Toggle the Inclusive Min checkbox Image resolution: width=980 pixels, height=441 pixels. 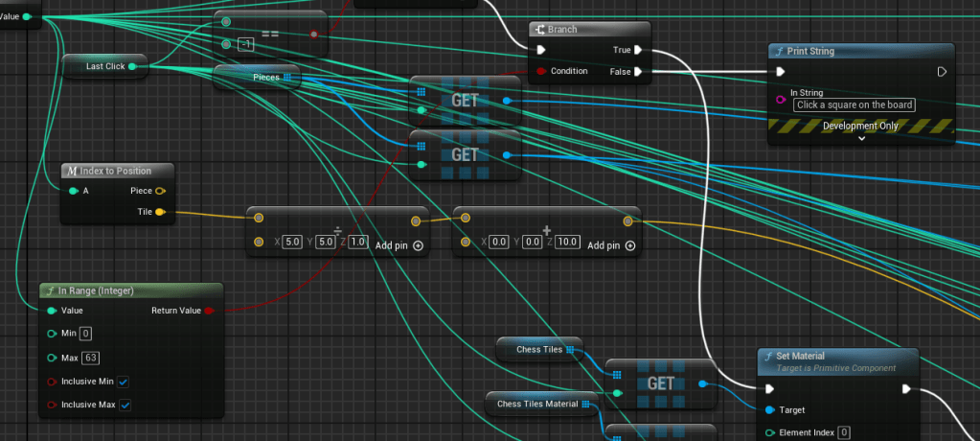(124, 382)
